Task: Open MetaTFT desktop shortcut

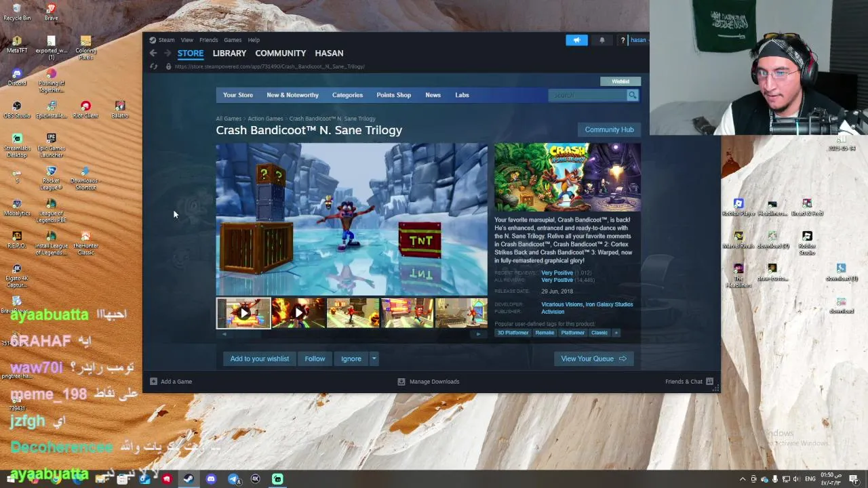Action: (17, 44)
